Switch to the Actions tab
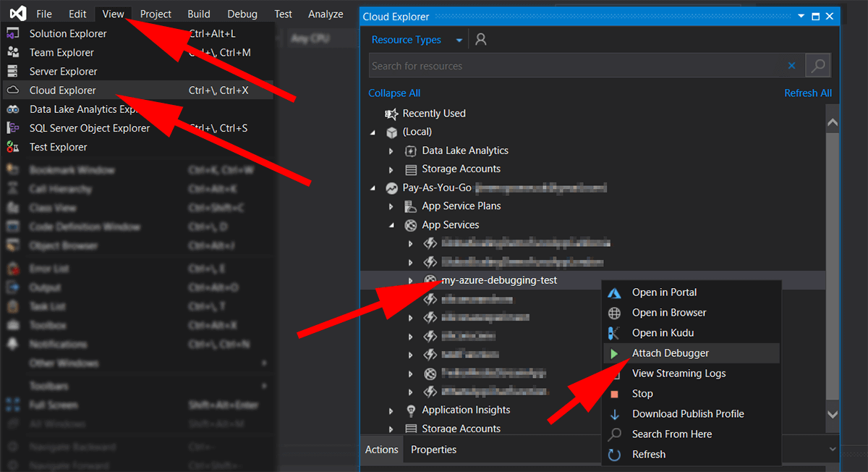 click(x=381, y=450)
